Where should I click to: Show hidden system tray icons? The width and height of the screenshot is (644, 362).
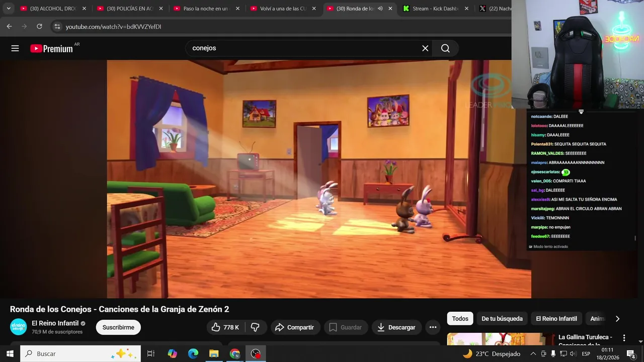pos(533,353)
